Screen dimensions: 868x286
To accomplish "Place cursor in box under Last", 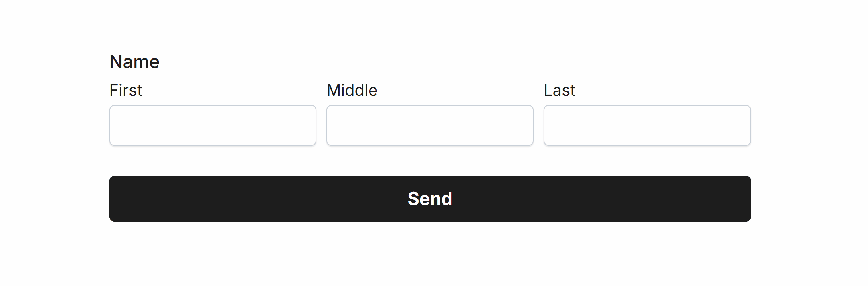I will coord(647,125).
